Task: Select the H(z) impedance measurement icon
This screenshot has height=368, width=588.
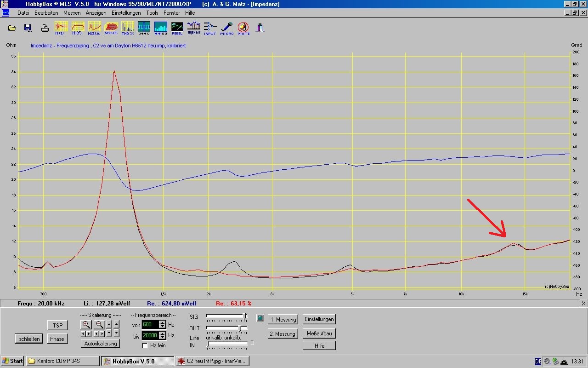Action: (x=94, y=28)
